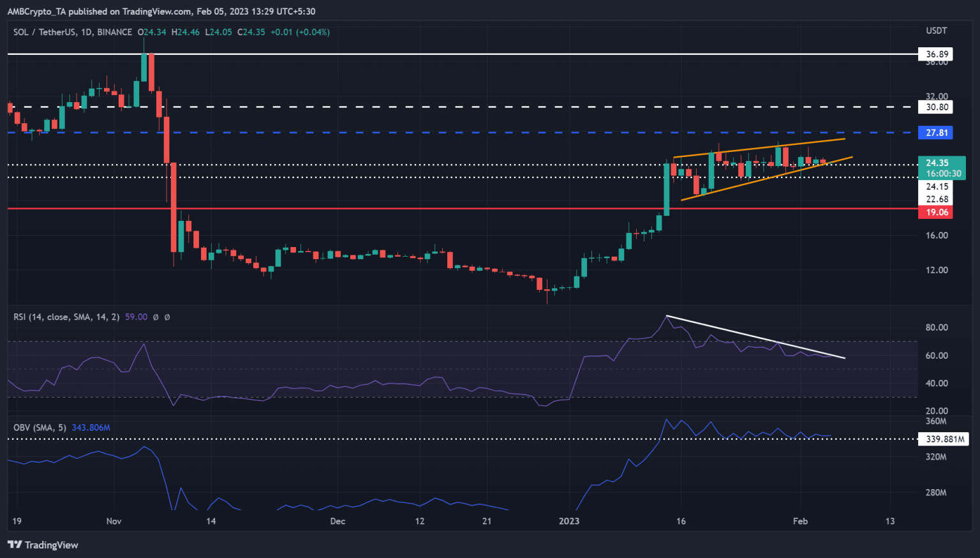Open the RSI indicator legend title
Screen dimensions: 980x558
[x=66, y=317]
